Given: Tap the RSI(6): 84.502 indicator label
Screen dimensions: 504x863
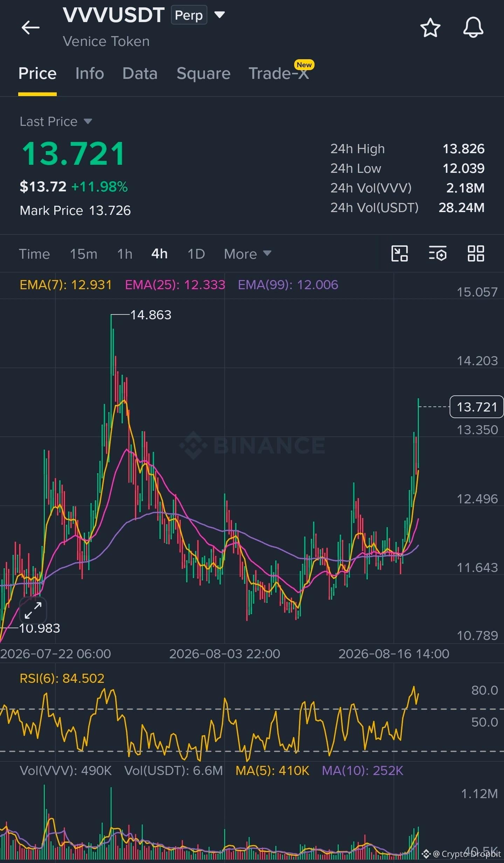Looking at the screenshot, I should tap(62, 678).
